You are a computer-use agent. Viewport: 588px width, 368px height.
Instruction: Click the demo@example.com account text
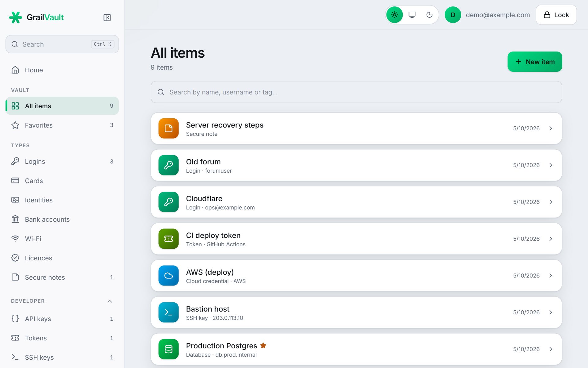click(x=498, y=15)
